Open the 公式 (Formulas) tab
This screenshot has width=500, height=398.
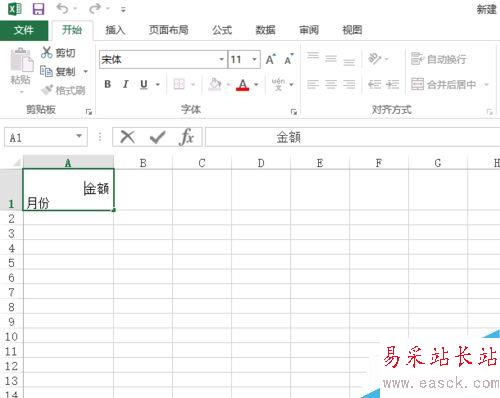(x=222, y=30)
